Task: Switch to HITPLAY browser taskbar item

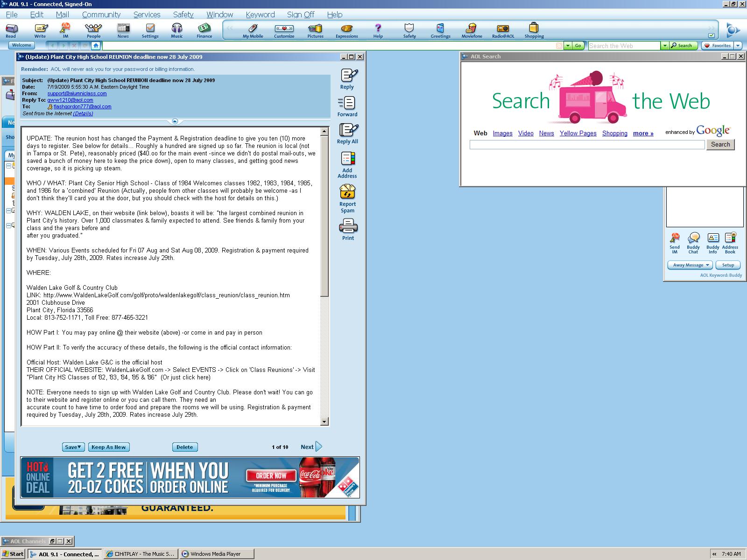Action: point(141,554)
